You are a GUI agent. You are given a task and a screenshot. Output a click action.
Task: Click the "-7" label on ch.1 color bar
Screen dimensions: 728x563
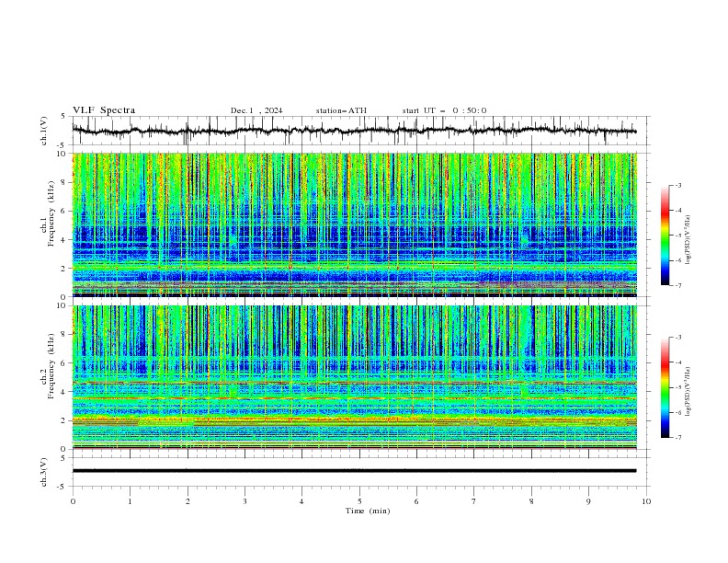(678, 285)
